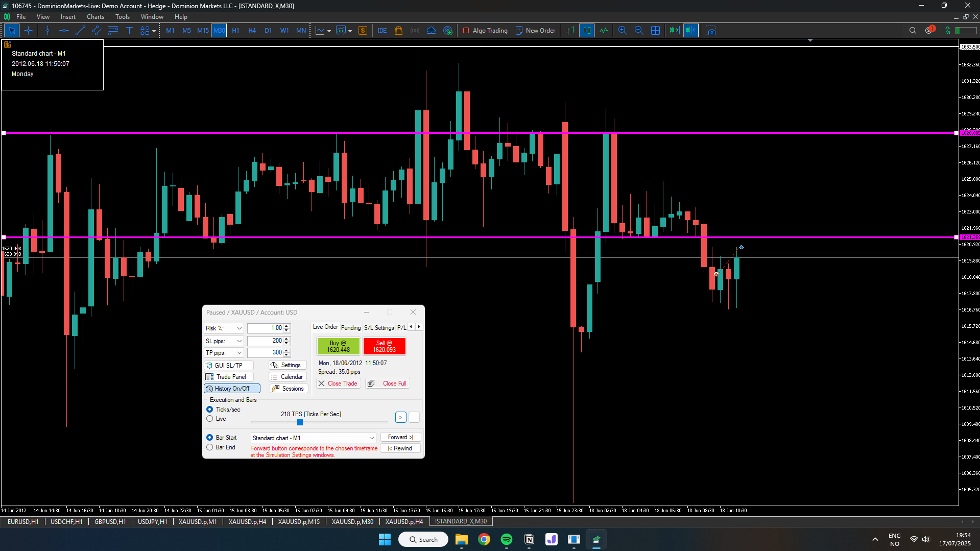Pick the equidistant channel tool
This screenshot has width=980, height=551.
(97, 31)
